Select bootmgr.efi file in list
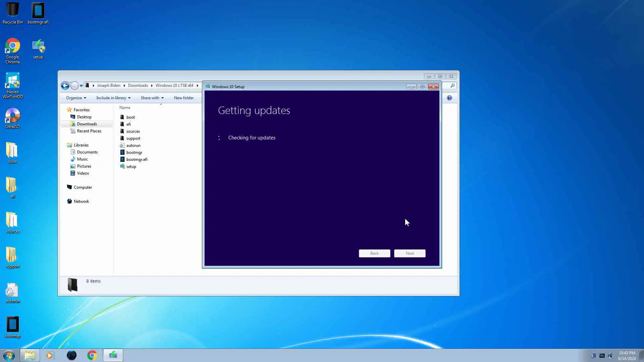644x362 pixels. (x=137, y=160)
